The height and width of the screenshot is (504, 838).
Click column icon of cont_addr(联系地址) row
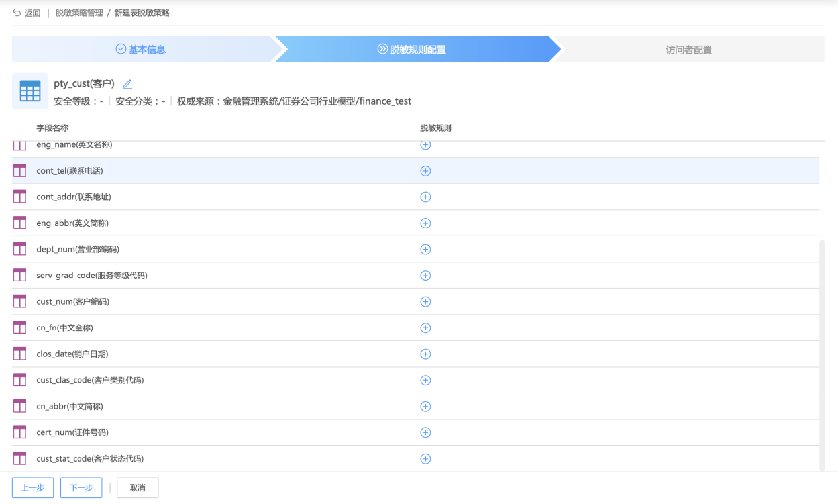point(20,197)
